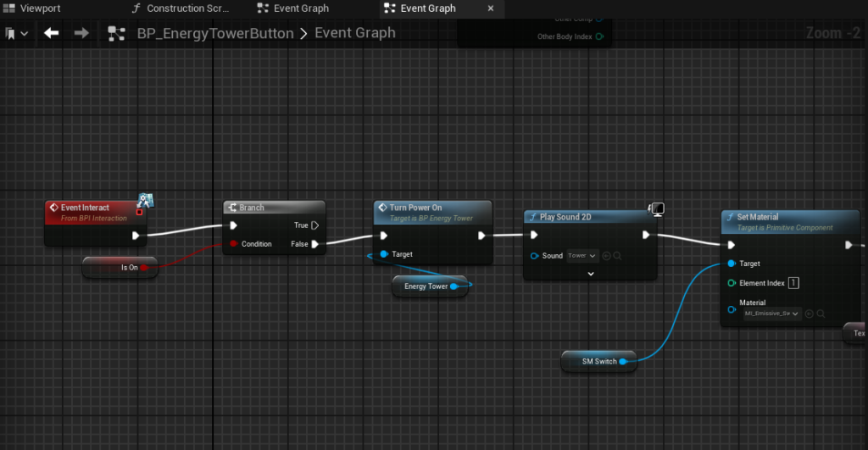This screenshot has height=450, width=868.
Task: Open the bookmarks dropdown in graph toolbar
Action: point(16,33)
